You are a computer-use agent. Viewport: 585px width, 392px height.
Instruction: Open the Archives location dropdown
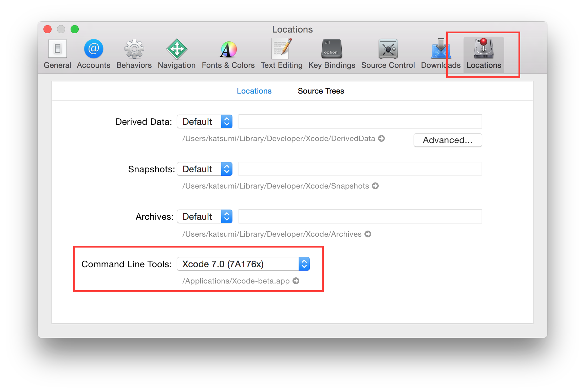205,216
